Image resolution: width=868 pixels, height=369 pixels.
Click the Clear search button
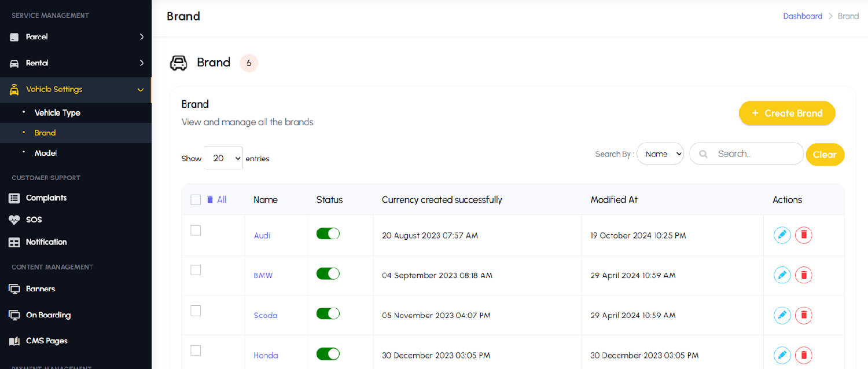(x=825, y=155)
